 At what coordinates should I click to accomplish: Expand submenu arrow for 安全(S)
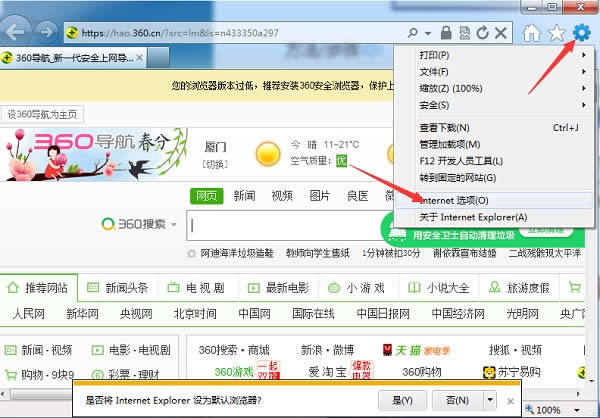pyautogui.click(x=584, y=105)
